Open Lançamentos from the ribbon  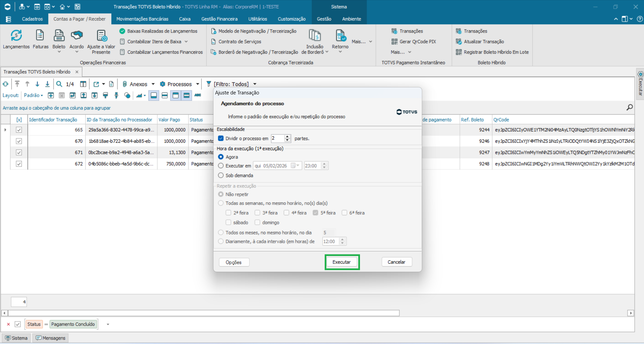[x=16, y=39]
